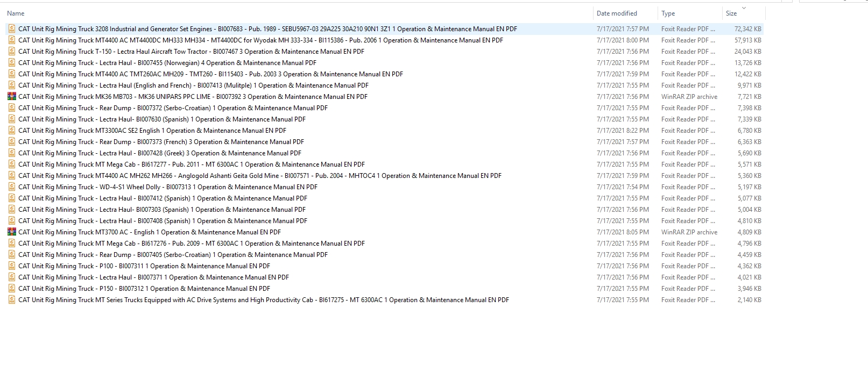Click the 7/17/2021 8:05 PM date cell
The height and width of the screenshot is (379, 868).
(x=623, y=232)
